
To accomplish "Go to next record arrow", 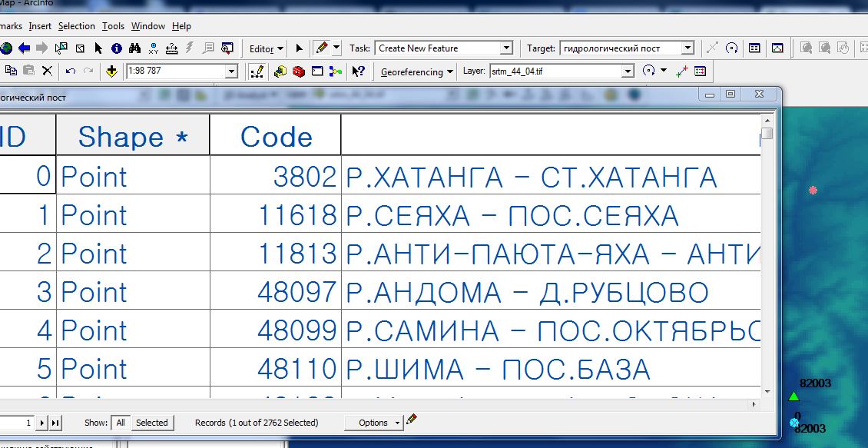I will (x=42, y=423).
